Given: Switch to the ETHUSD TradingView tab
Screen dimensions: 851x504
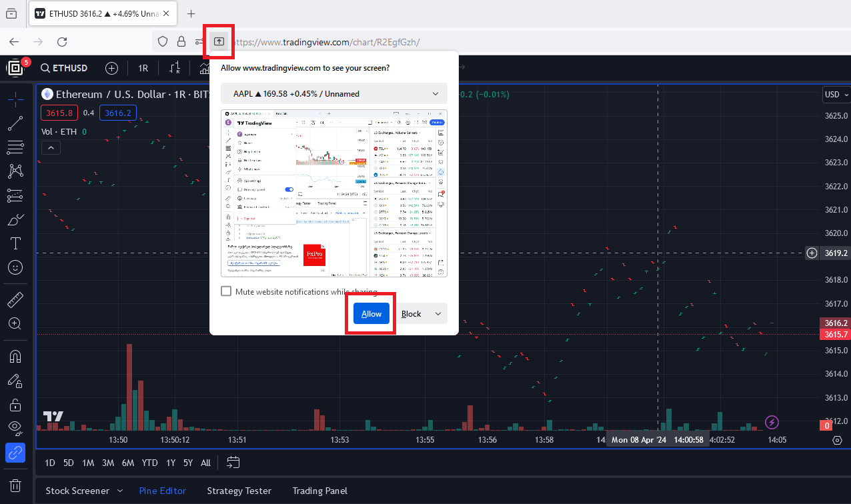Looking at the screenshot, I should [x=103, y=13].
